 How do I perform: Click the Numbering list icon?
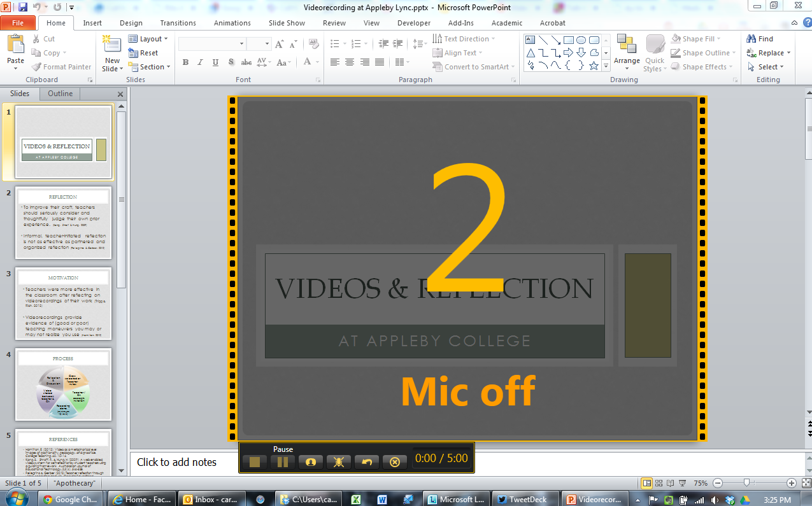356,44
